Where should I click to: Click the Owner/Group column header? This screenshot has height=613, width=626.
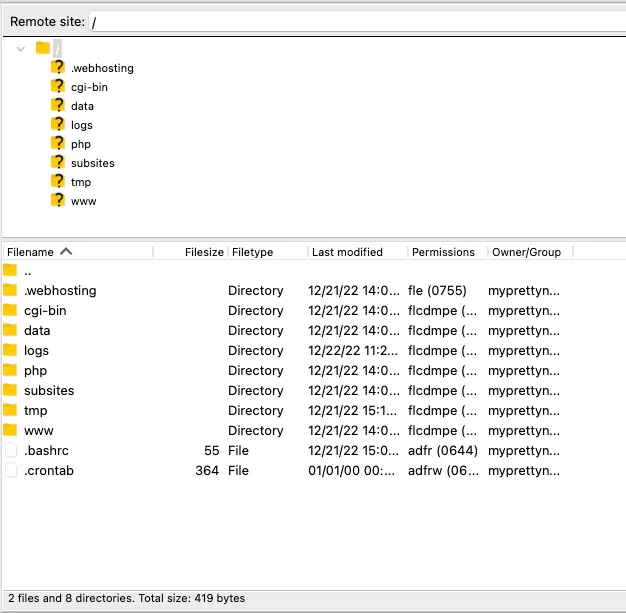[x=526, y=252]
